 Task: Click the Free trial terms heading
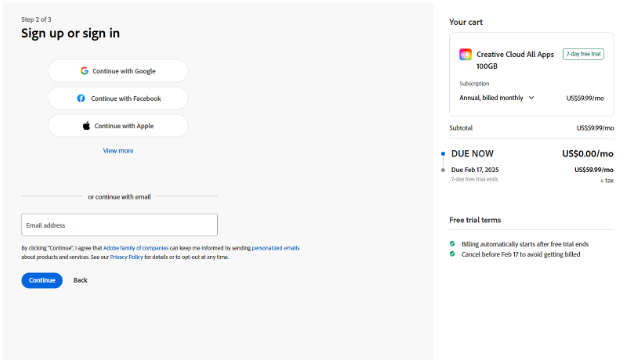475,220
